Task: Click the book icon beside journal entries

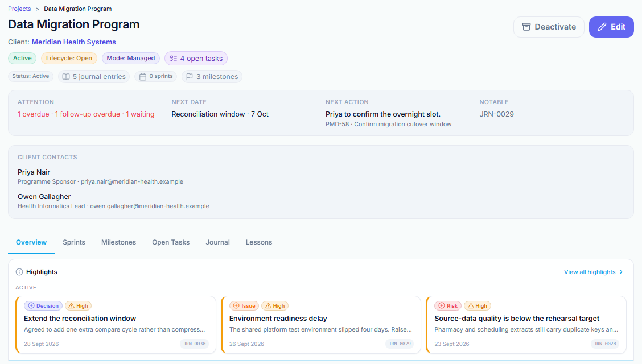Action: coord(66,77)
